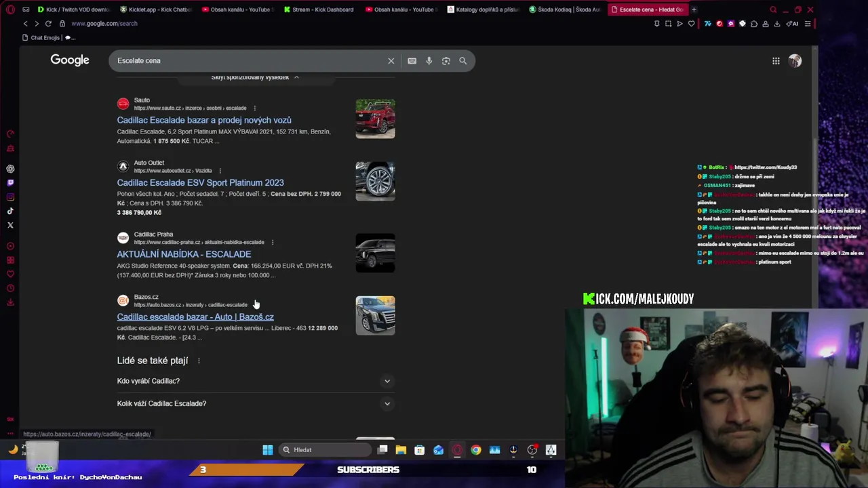Open the player icon in Opera sidebar
The width and height of the screenshot is (868, 488).
point(10,246)
